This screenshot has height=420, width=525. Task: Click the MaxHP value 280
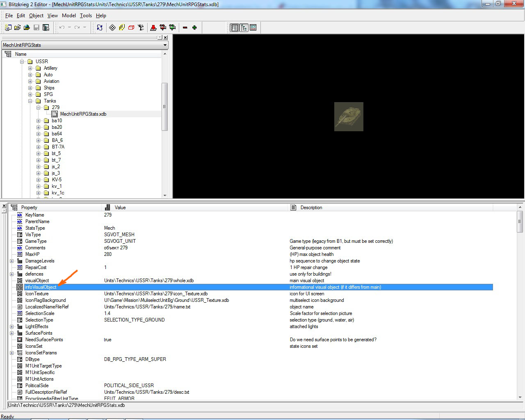coord(108,254)
